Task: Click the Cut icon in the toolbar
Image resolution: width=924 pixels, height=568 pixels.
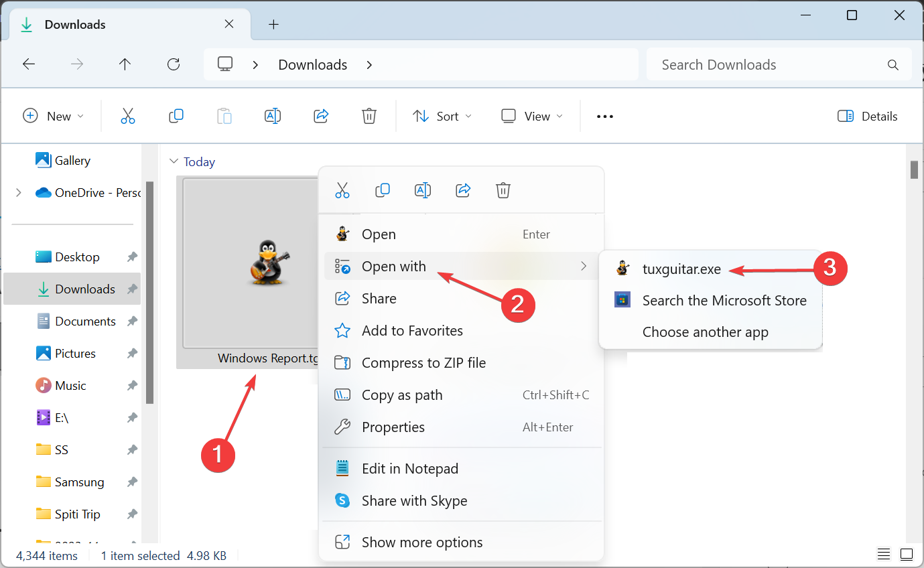Action: (128, 116)
